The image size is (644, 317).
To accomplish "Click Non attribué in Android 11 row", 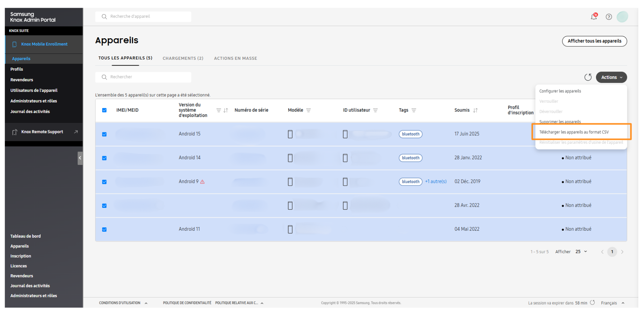I will click(x=576, y=229).
